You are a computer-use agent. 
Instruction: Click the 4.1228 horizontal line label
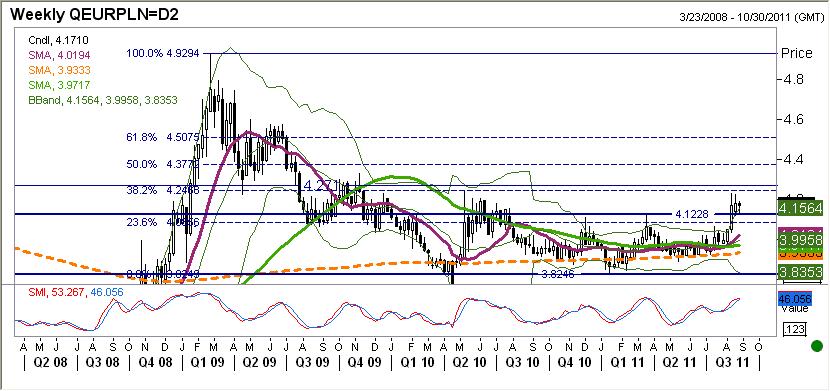pyautogui.click(x=691, y=214)
